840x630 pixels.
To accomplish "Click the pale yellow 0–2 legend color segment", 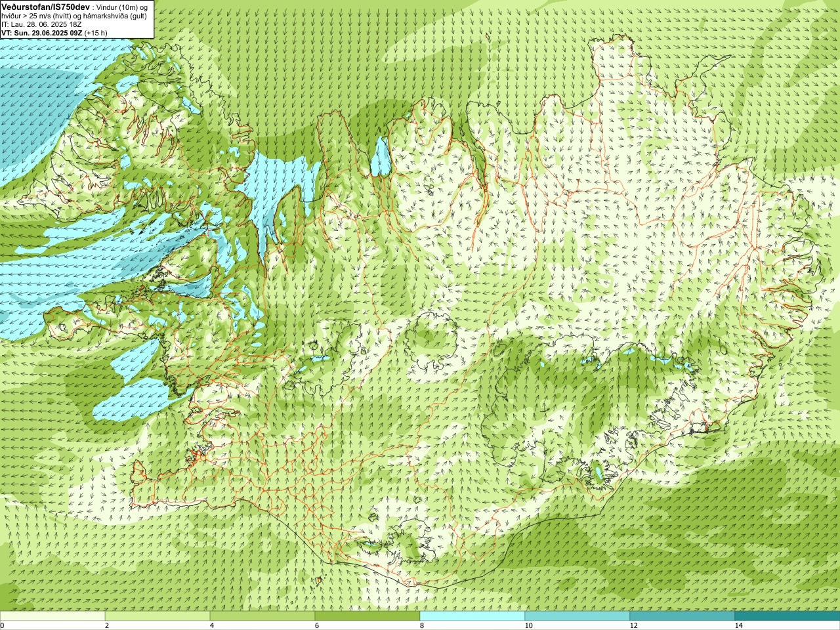I will pos(52,616).
